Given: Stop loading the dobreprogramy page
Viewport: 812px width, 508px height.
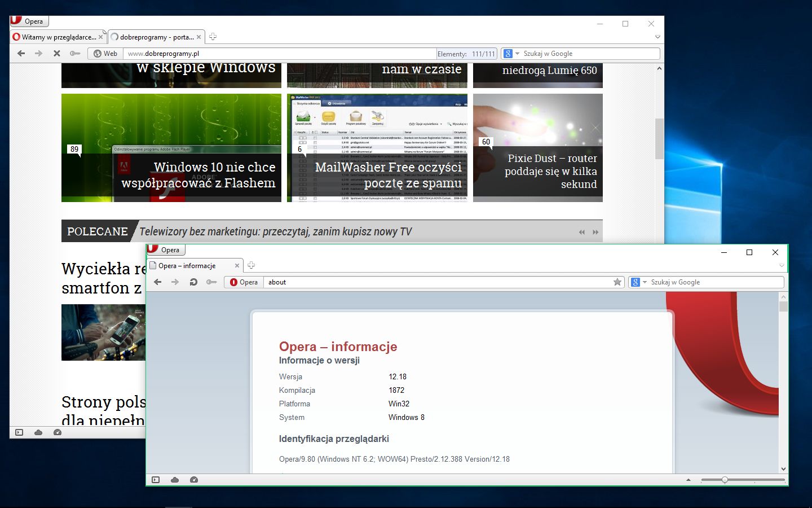Looking at the screenshot, I should [x=56, y=54].
